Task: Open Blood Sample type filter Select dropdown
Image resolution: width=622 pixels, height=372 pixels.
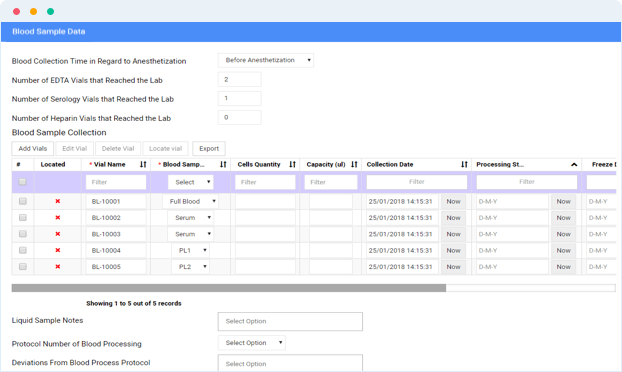Action: tap(191, 182)
